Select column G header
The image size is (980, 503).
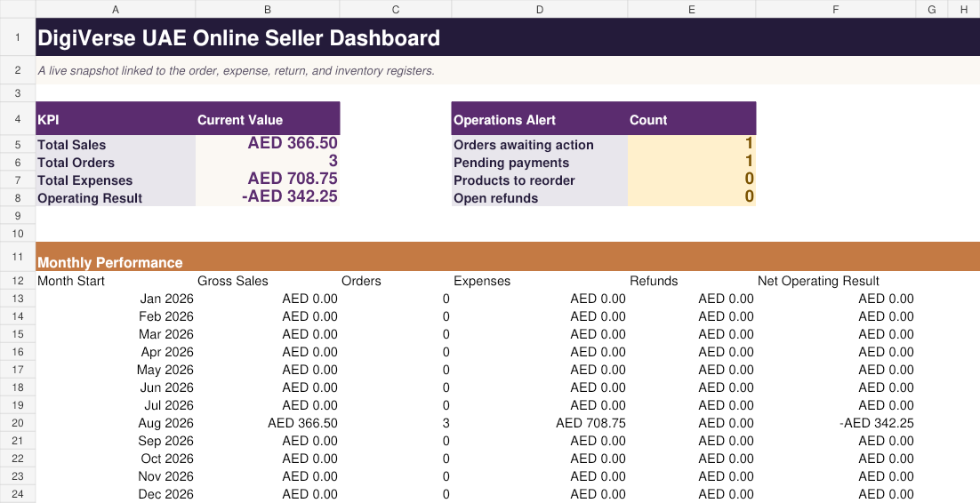[932, 9]
